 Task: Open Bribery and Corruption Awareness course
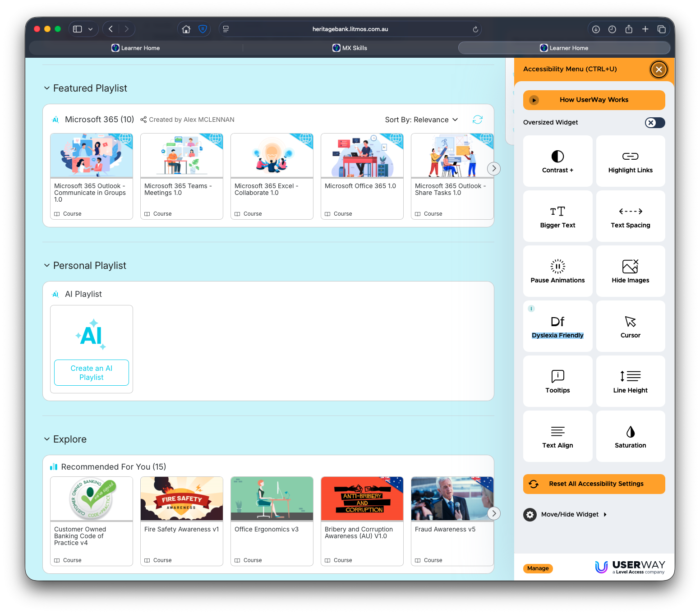click(362, 521)
